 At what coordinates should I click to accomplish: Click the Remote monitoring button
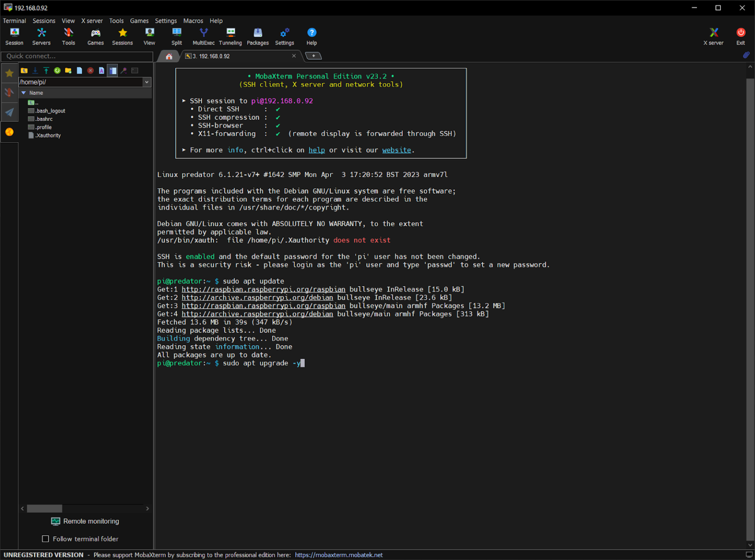[x=85, y=521]
